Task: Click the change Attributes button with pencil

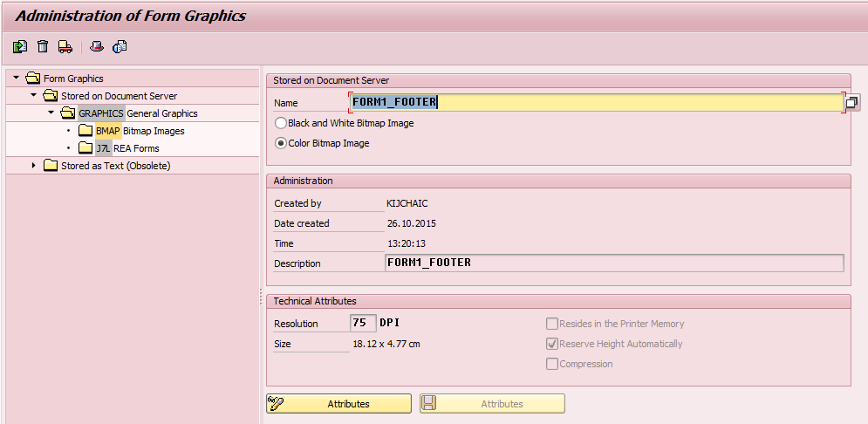Action: [338, 404]
